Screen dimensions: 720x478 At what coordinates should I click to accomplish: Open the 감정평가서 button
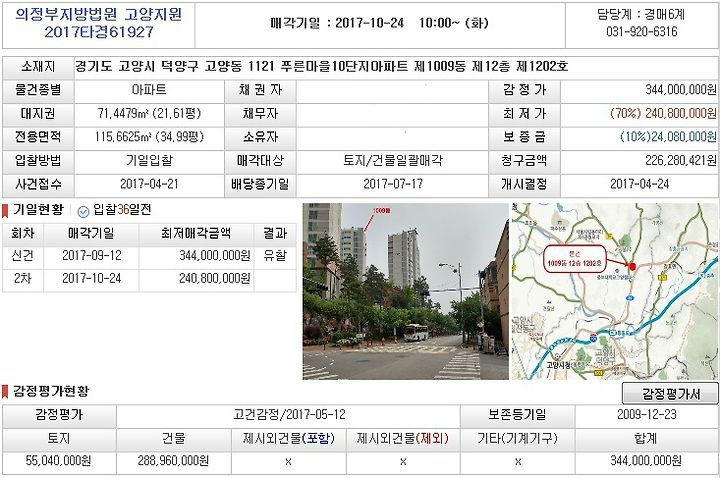coord(670,394)
